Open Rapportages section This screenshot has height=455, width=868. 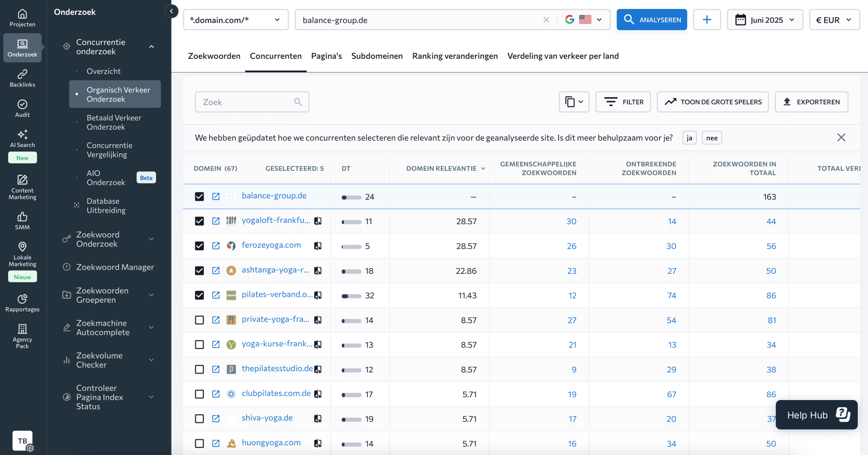[22, 303]
